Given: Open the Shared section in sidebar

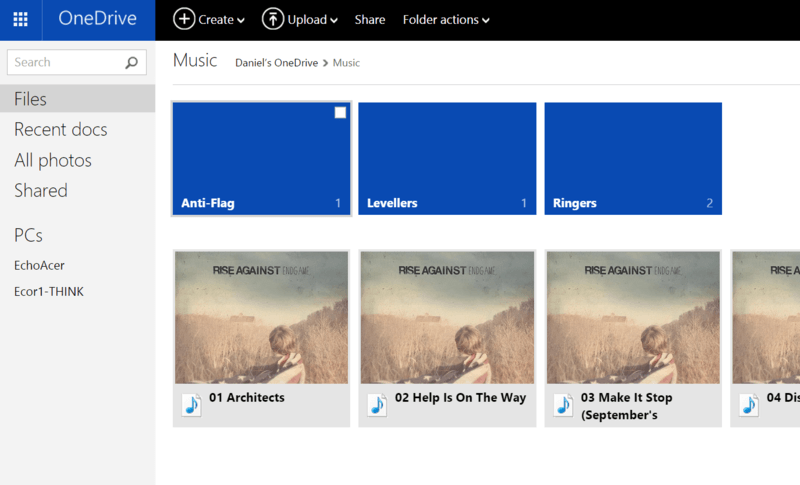Looking at the screenshot, I should point(41,190).
